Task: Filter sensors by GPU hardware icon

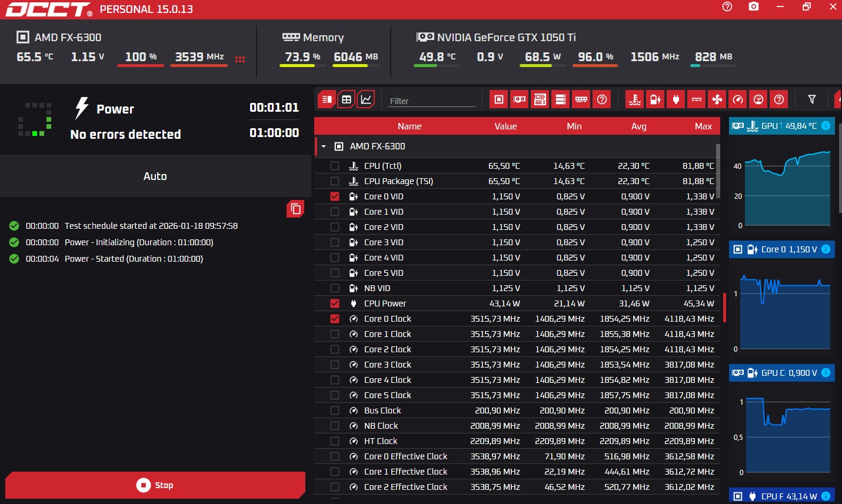Action: pyautogui.click(x=519, y=99)
